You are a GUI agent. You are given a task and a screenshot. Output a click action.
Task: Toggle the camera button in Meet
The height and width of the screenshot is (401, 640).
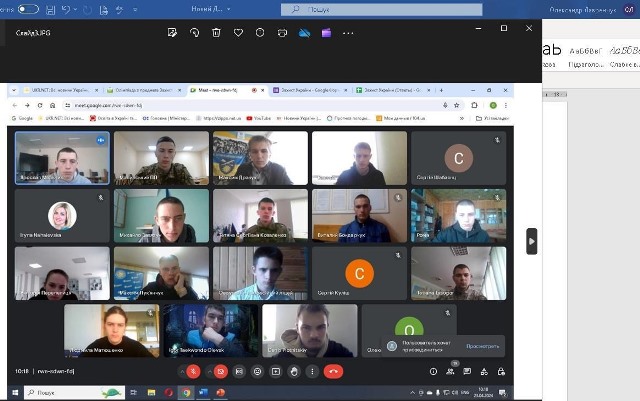pos(221,371)
